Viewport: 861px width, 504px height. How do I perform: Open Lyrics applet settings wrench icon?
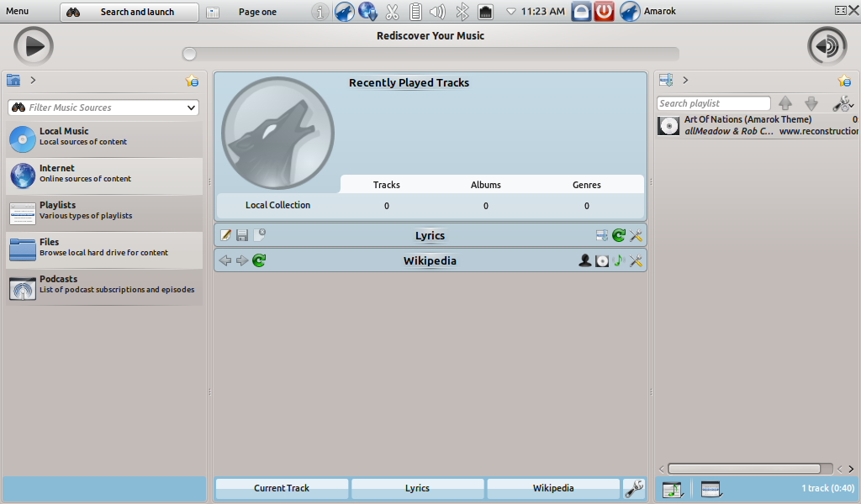636,237
